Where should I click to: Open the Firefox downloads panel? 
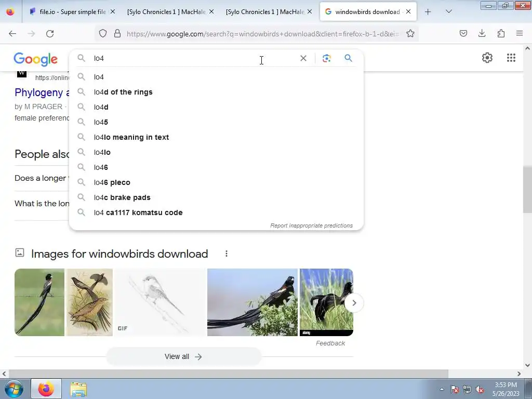(482, 34)
